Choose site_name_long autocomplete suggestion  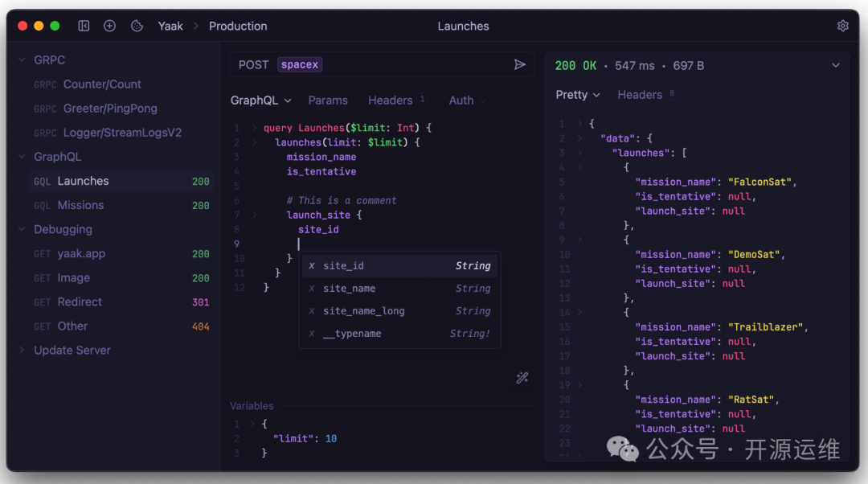point(364,311)
